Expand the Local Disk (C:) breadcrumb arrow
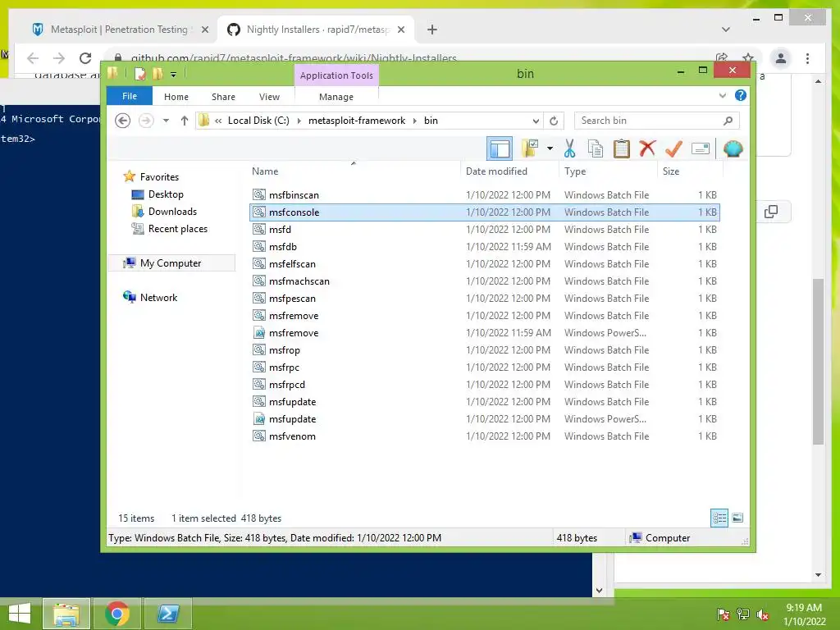 (299, 121)
